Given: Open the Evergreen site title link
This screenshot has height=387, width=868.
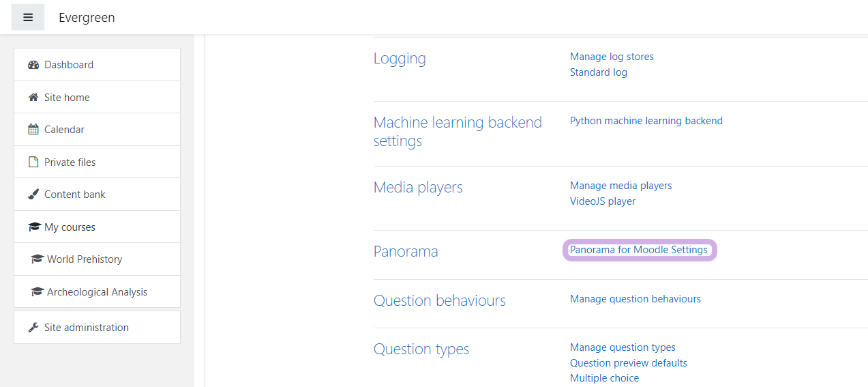Looking at the screenshot, I should pos(87,18).
